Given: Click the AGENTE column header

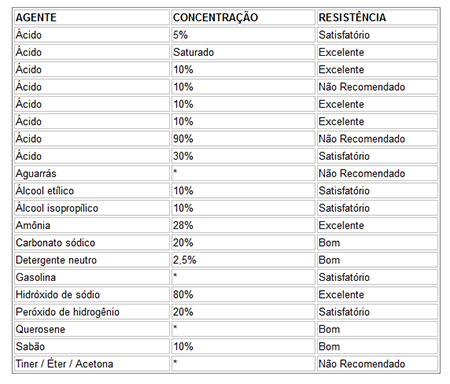Looking at the screenshot, I should point(92,17).
